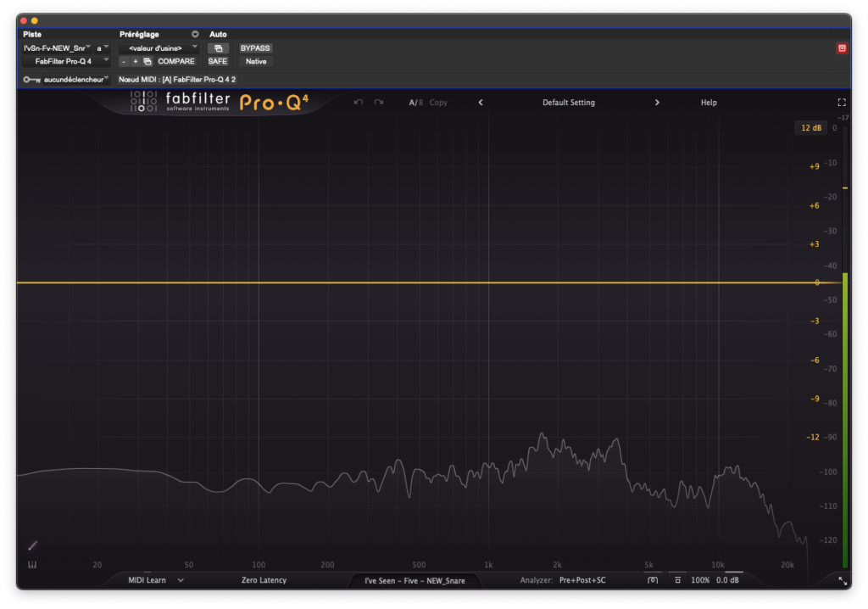Click the spectrum grab icon
Viewport: 868px width, 609px height.
(653, 580)
